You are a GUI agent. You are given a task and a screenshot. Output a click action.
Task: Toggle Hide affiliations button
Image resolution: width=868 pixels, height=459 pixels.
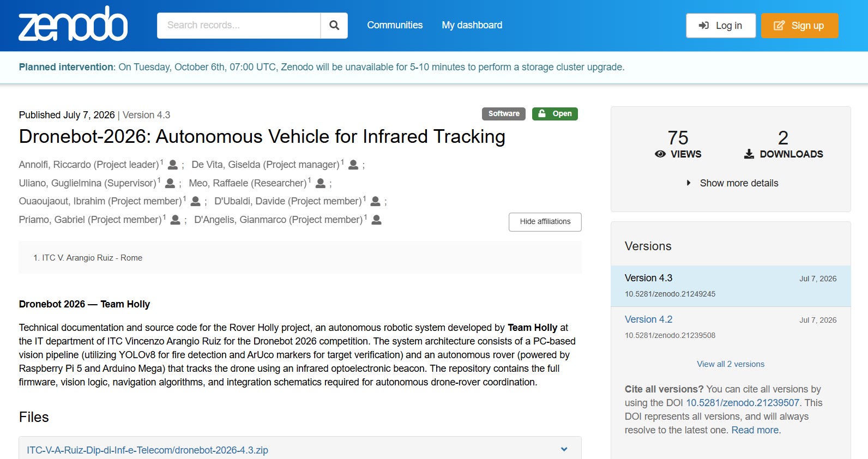click(x=545, y=222)
